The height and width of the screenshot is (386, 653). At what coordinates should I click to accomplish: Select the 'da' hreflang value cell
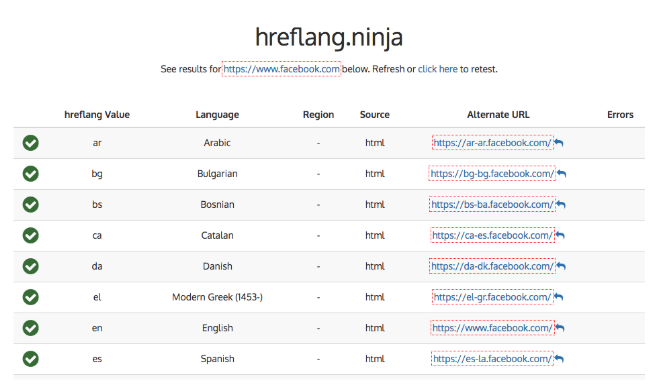pyautogui.click(x=97, y=266)
